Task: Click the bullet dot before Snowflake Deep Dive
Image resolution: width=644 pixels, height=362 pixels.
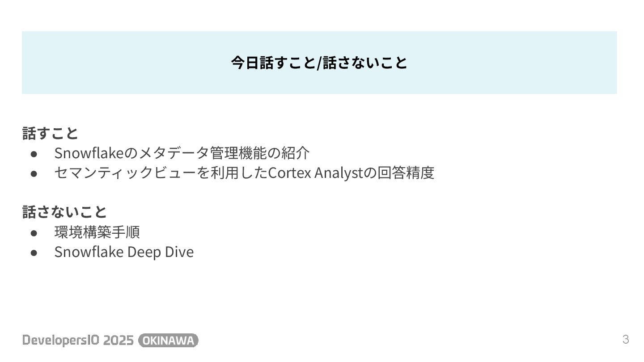Action: tap(34, 252)
